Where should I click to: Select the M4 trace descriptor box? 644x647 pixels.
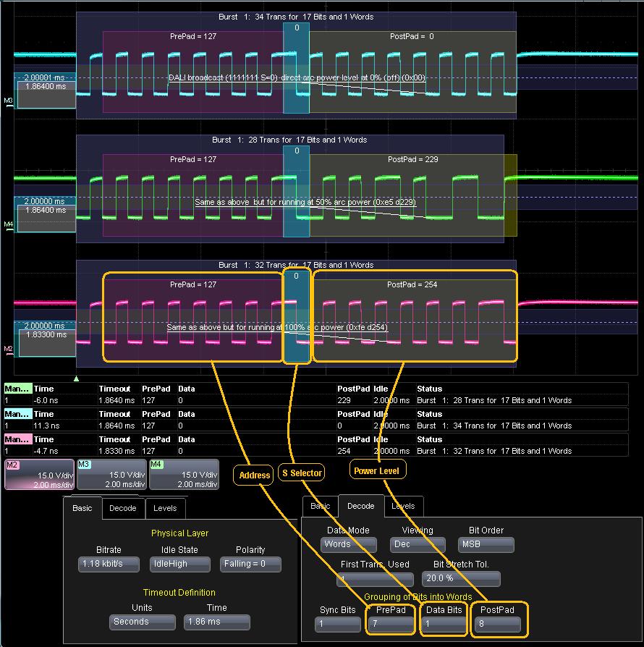coord(183,474)
